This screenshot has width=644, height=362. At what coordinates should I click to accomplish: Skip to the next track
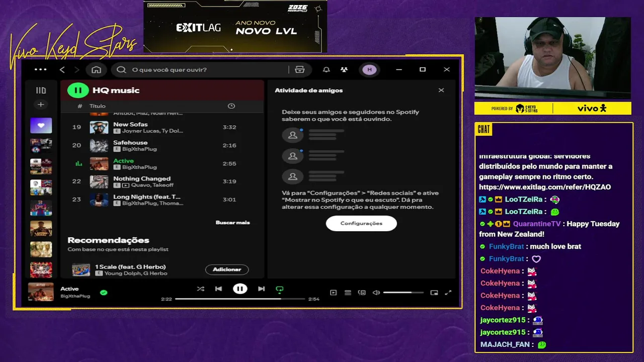point(261,289)
